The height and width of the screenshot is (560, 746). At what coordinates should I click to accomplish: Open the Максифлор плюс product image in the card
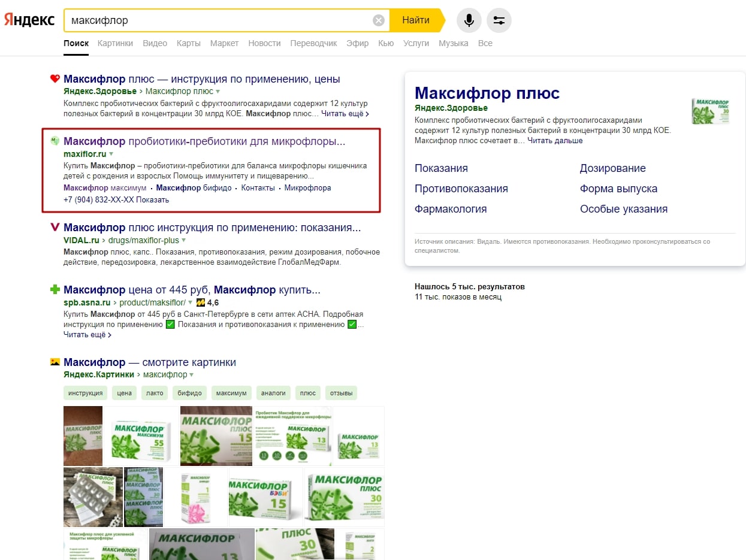tap(711, 111)
